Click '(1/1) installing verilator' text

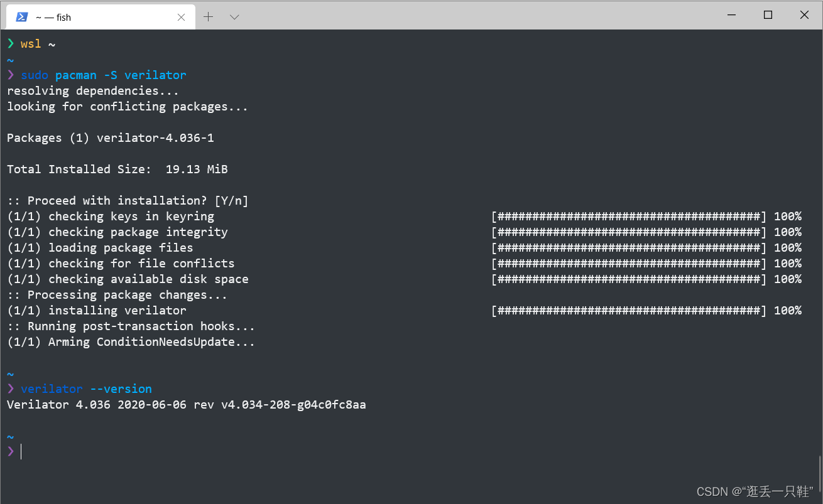(x=97, y=311)
